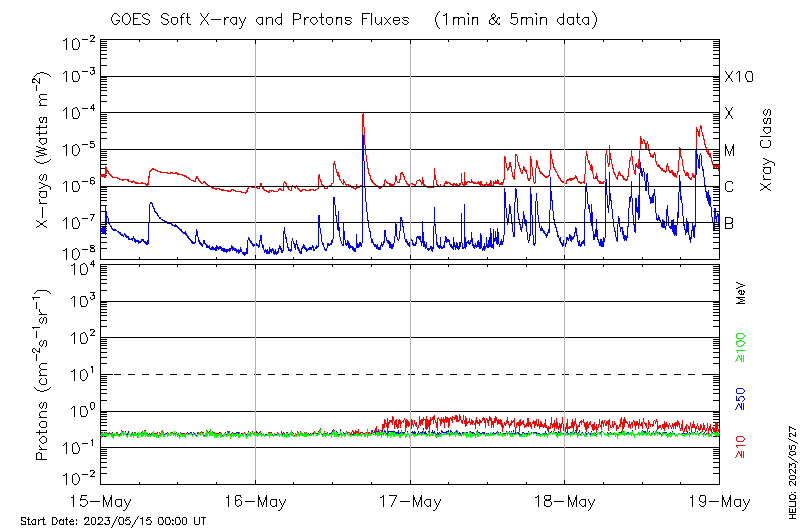This screenshot has width=800, height=530.
Task: Click the 16-May date label on time axis
Action: coord(256,500)
